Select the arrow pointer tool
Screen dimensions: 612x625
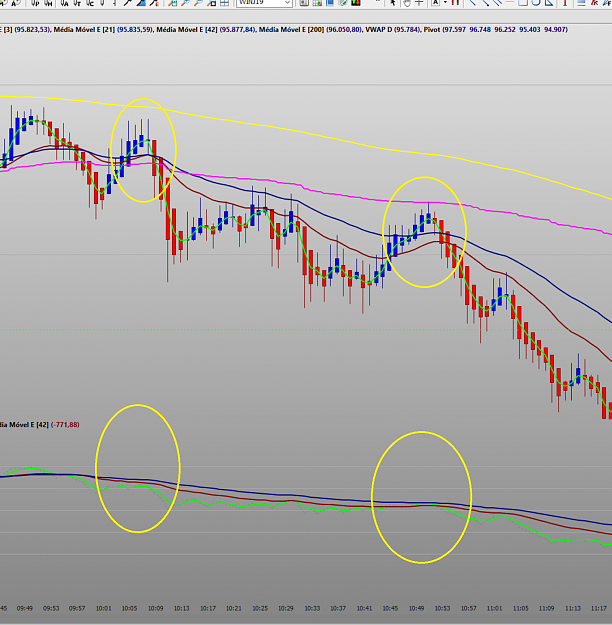[393, 2]
